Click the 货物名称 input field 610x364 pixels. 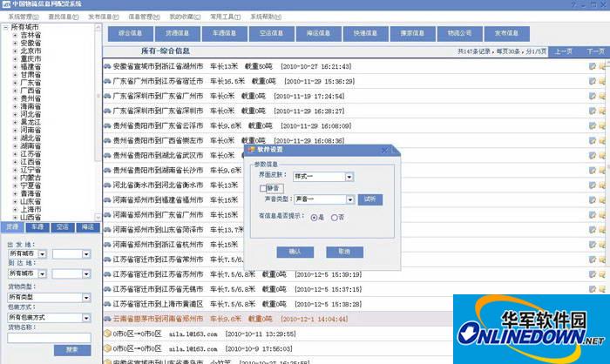[49, 338]
